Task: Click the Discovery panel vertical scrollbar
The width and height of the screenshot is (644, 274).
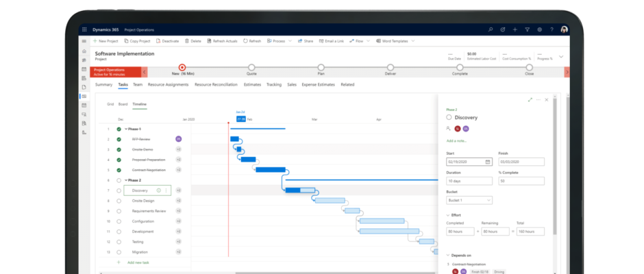Action: pyautogui.click(x=556, y=166)
